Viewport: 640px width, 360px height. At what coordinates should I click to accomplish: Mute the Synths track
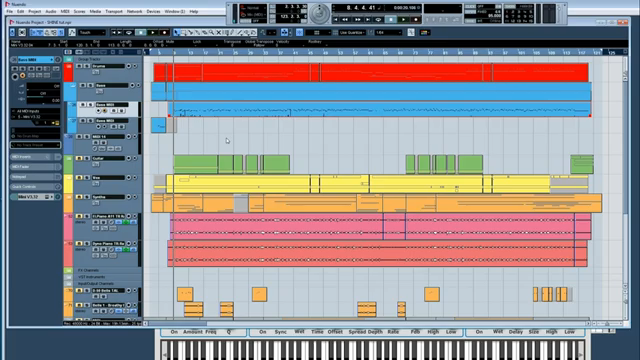[x=79, y=197]
